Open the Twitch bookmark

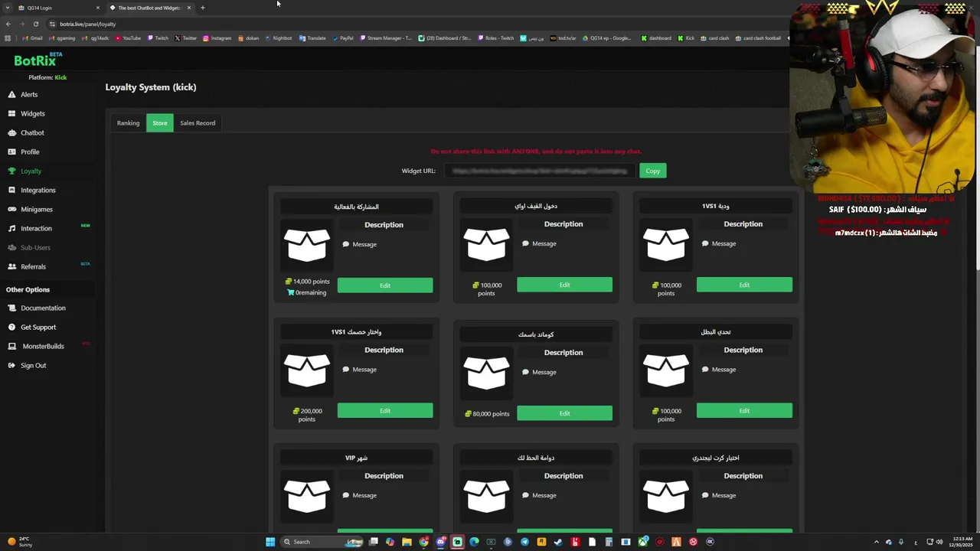pos(158,38)
